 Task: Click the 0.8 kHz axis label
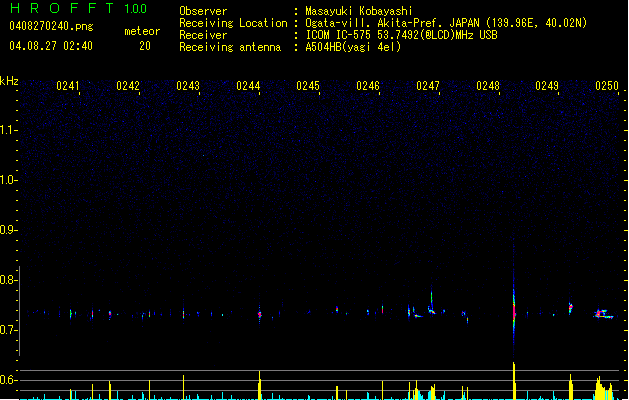coord(8,280)
